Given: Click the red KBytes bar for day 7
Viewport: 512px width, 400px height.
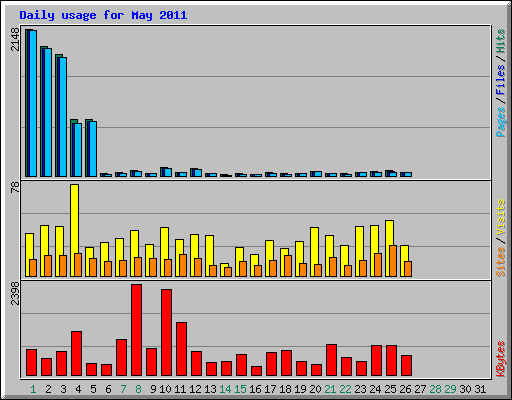Looking at the screenshot, I should [121, 357].
